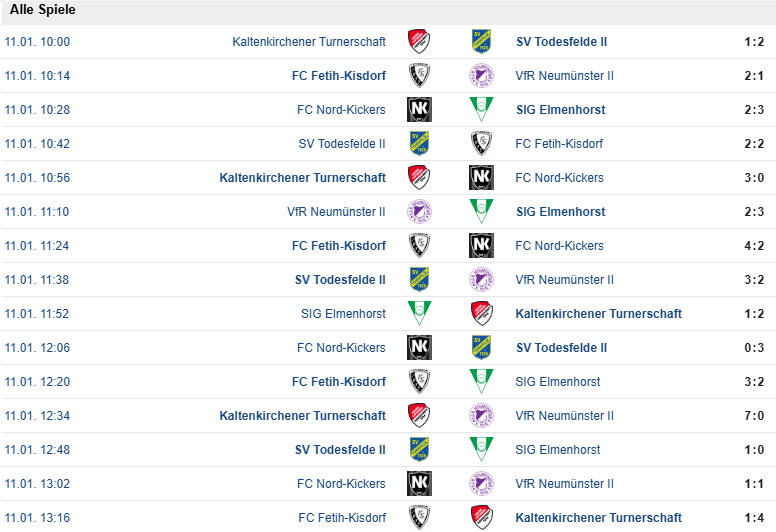This screenshot has width=776, height=532.
Task: Select the SIG Elmenhorst crest in the 11:10 match
Action: pos(481,212)
